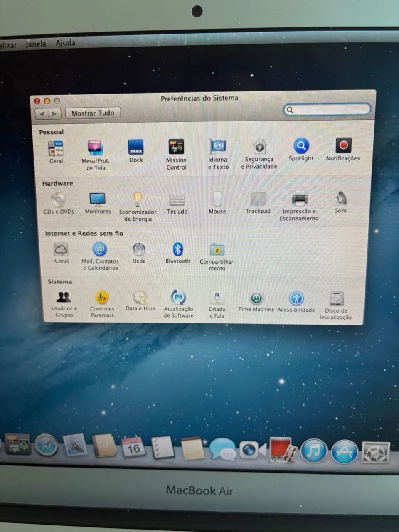The height and width of the screenshot is (532, 399).
Task: Open the Ajuda menu
Action: 65,43
